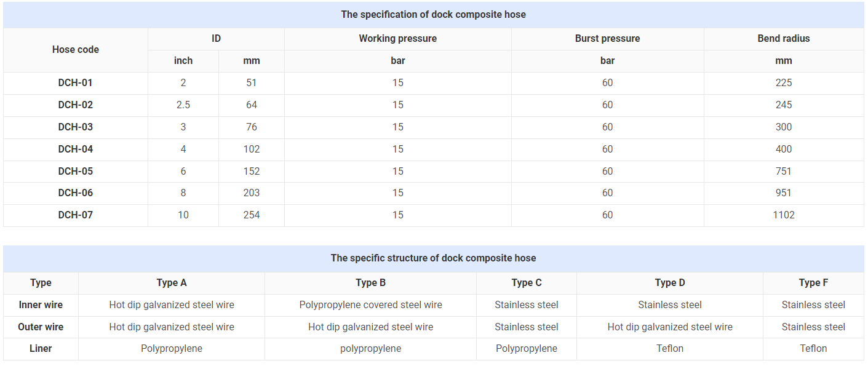Select the Working pressure column header

398,39
